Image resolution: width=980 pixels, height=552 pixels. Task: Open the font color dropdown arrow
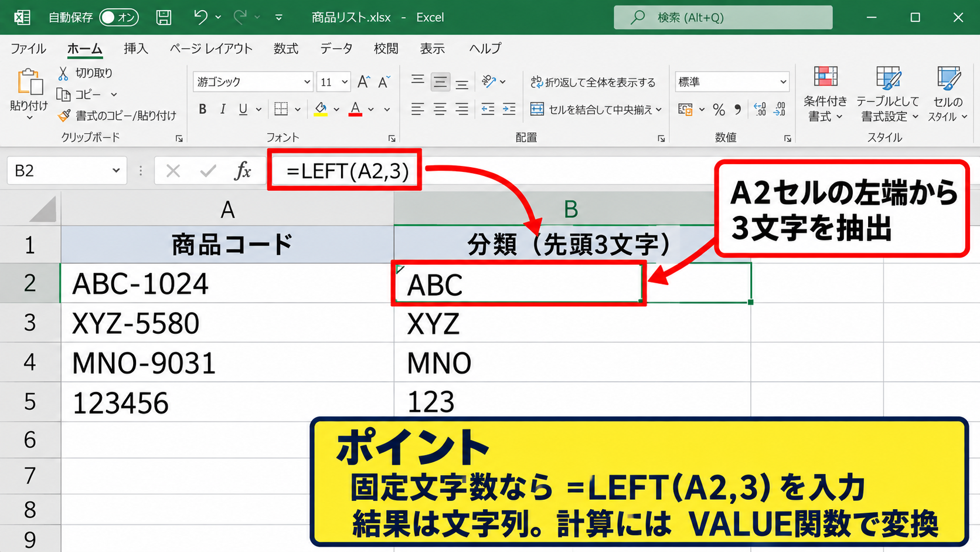click(371, 110)
